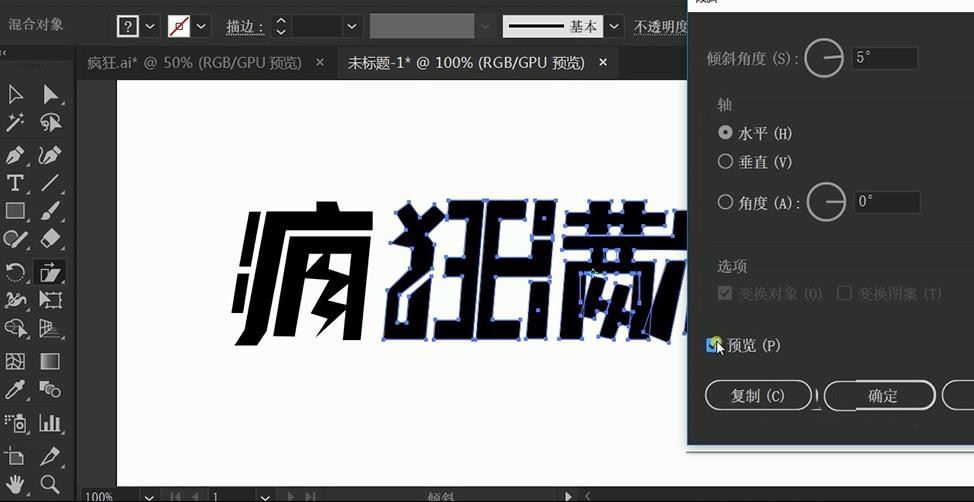The height and width of the screenshot is (502, 974).
Task: Select the Mesh tool
Action: click(x=15, y=361)
